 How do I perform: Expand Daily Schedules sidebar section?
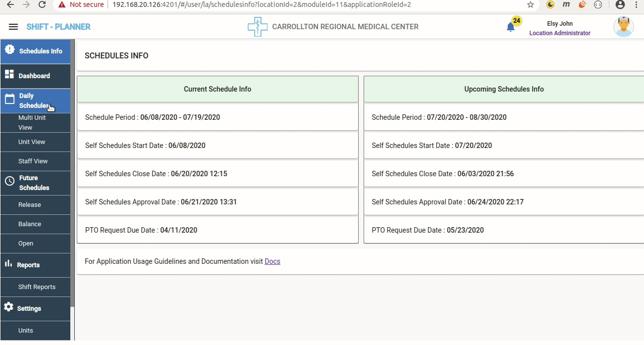(35, 101)
